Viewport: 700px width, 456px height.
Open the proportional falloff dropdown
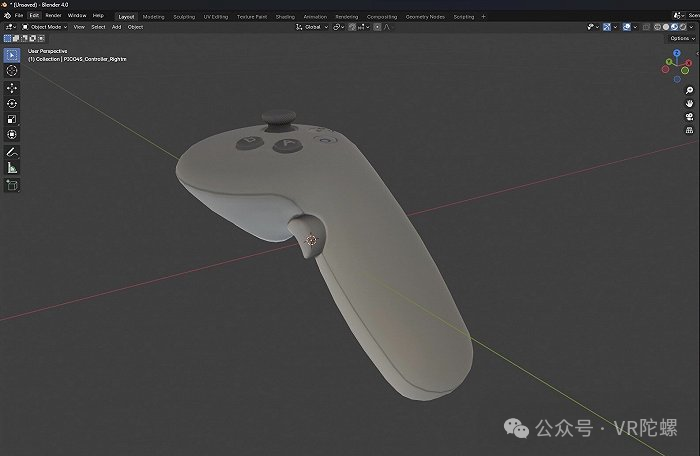tap(388, 27)
